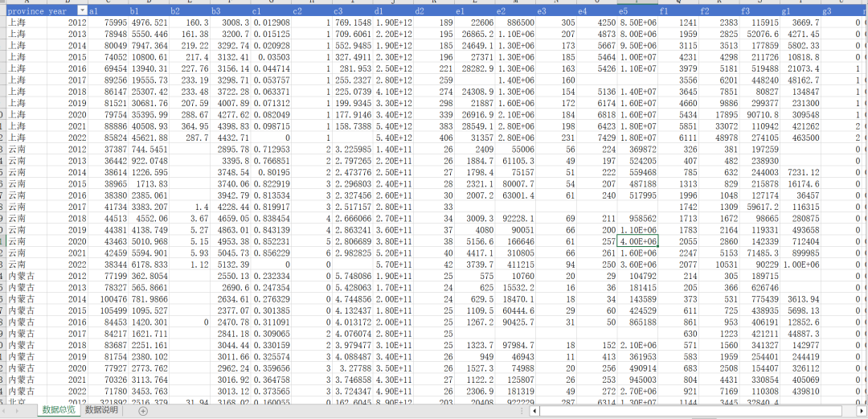Open the year column filter dropdown
This screenshot has height=419, width=868.
[83, 11]
